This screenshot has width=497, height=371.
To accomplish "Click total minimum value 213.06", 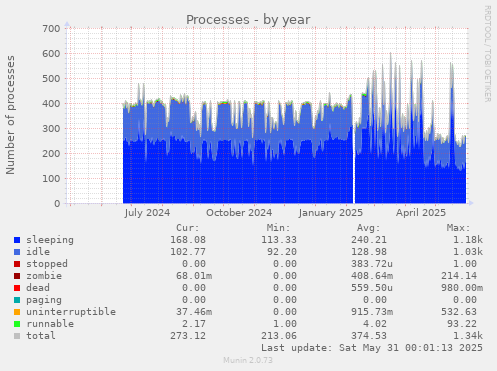I will pyautogui.click(x=279, y=336).
